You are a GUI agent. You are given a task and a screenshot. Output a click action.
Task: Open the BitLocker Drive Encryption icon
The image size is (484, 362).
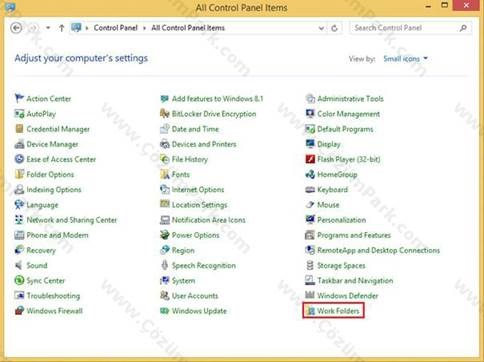coord(165,114)
